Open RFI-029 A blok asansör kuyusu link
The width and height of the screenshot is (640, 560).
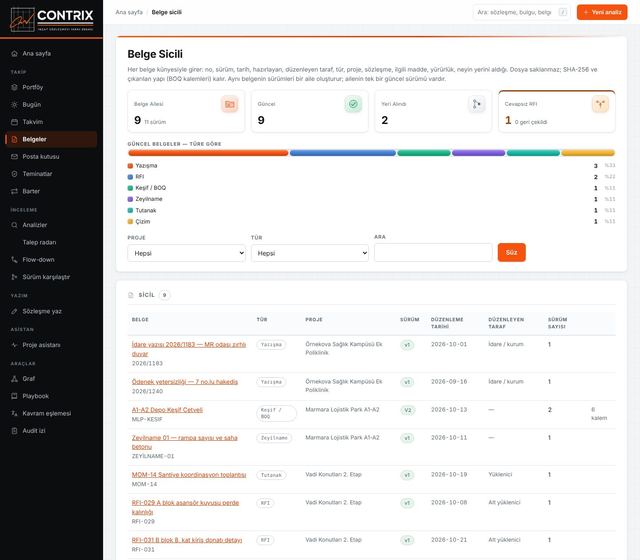185,507
